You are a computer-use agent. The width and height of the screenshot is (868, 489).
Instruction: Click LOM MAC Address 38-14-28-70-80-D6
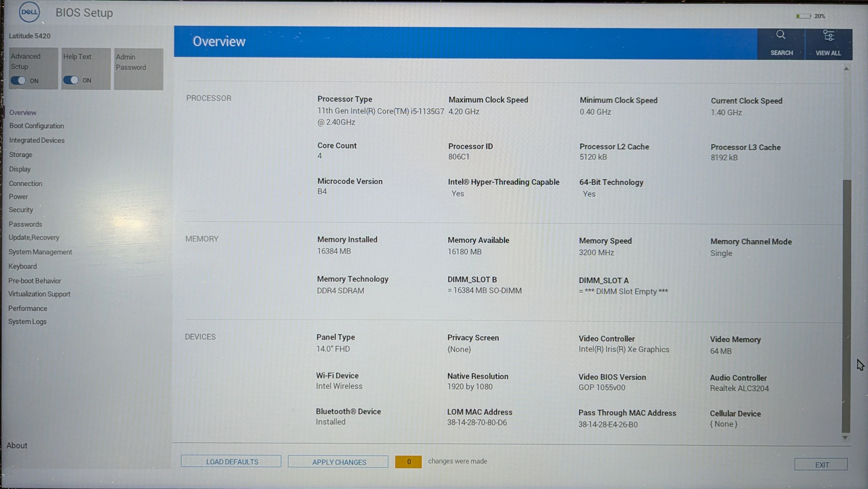pos(477,423)
